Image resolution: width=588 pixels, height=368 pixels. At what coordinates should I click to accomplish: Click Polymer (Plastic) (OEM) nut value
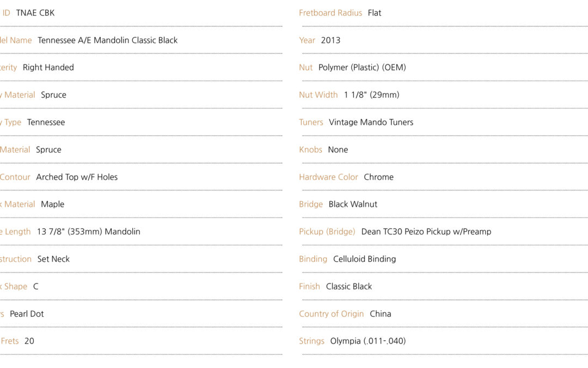(362, 68)
